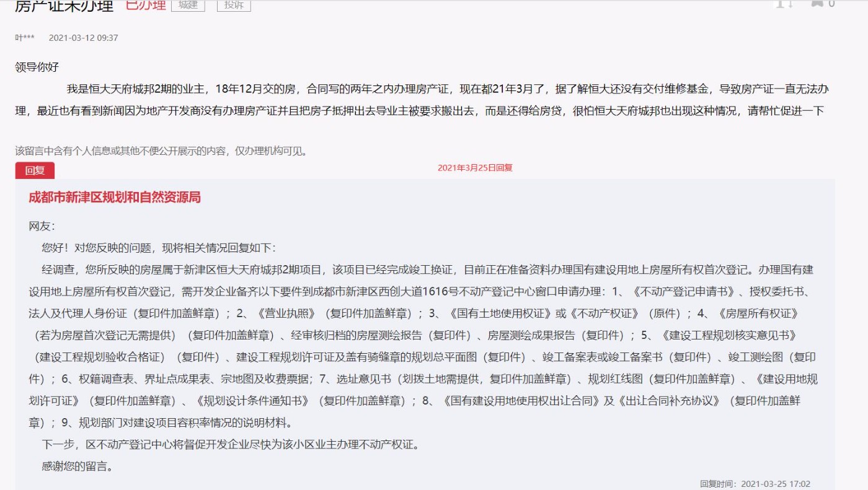Click the message paragraph about 恒大天府城邦2期
This screenshot has height=490, width=868.
coord(422,100)
